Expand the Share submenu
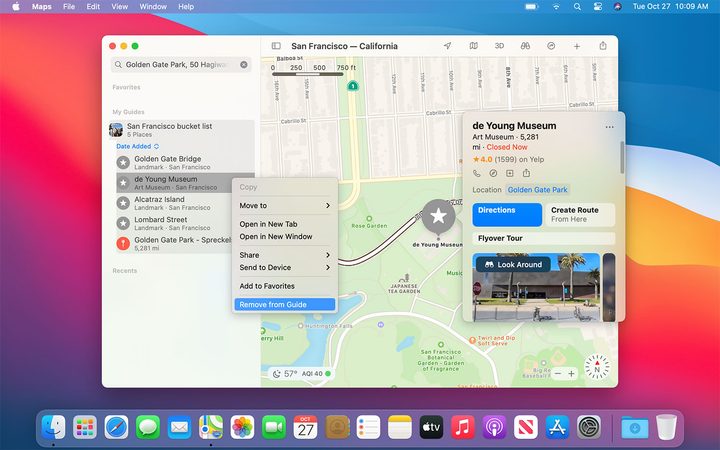This screenshot has height=450, width=720. pos(285,255)
